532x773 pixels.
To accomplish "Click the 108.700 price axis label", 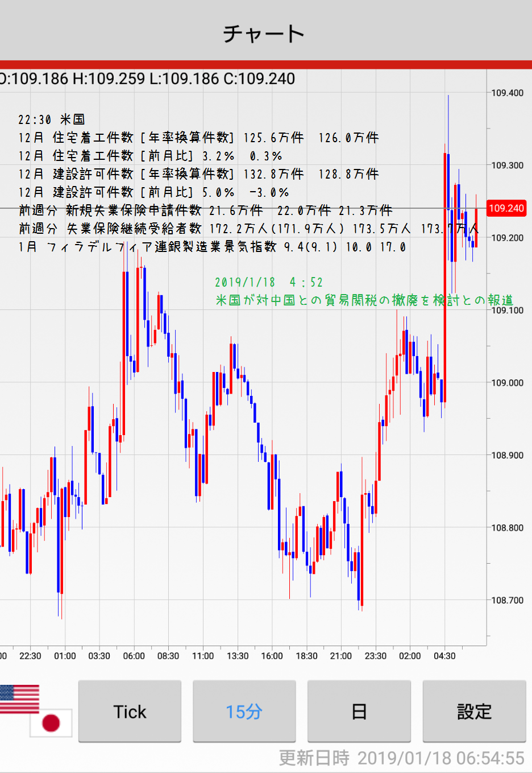I will point(508,600).
